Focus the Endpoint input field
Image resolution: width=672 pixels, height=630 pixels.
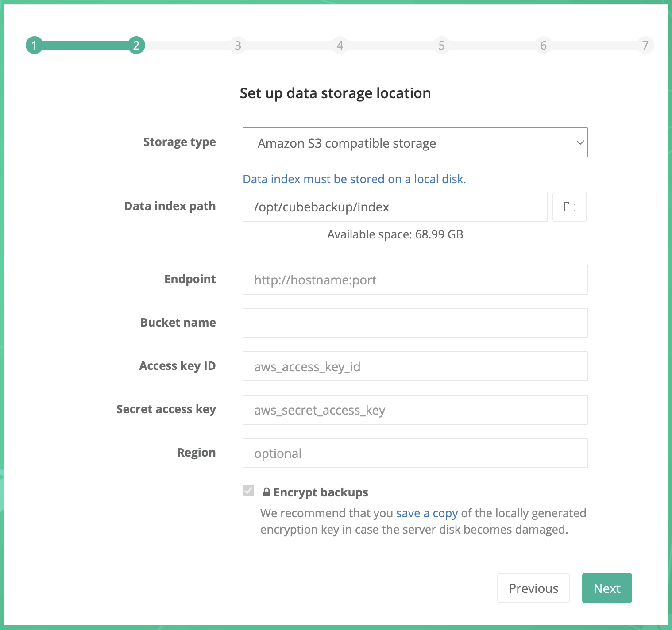pyautogui.click(x=415, y=280)
